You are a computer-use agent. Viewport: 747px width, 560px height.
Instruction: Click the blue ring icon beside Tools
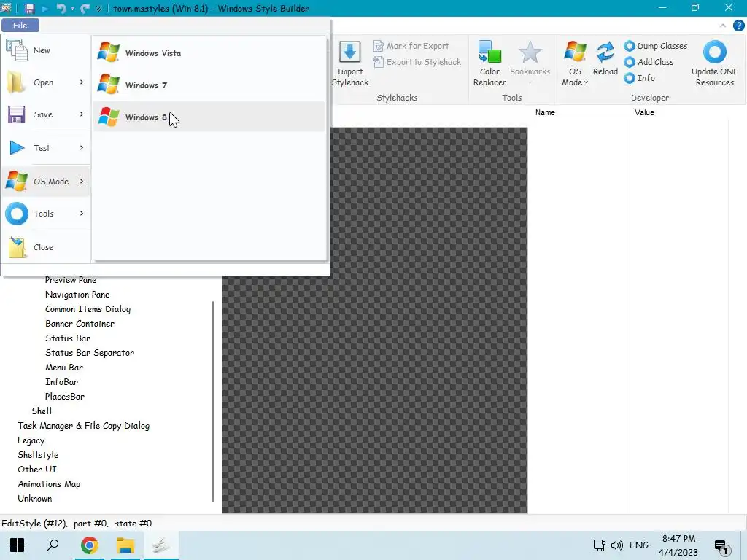click(17, 214)
